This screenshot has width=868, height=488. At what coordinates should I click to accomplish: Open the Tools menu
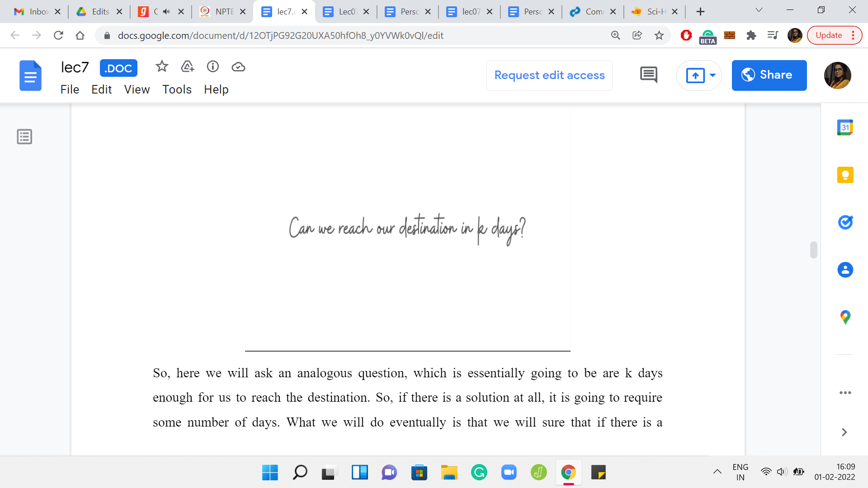(x=177, y=89)
